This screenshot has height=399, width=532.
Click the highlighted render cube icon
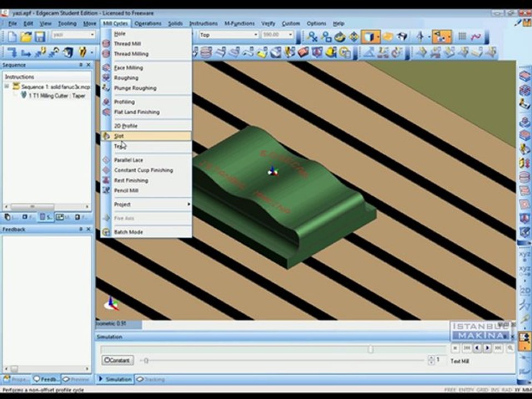point(368,37)
